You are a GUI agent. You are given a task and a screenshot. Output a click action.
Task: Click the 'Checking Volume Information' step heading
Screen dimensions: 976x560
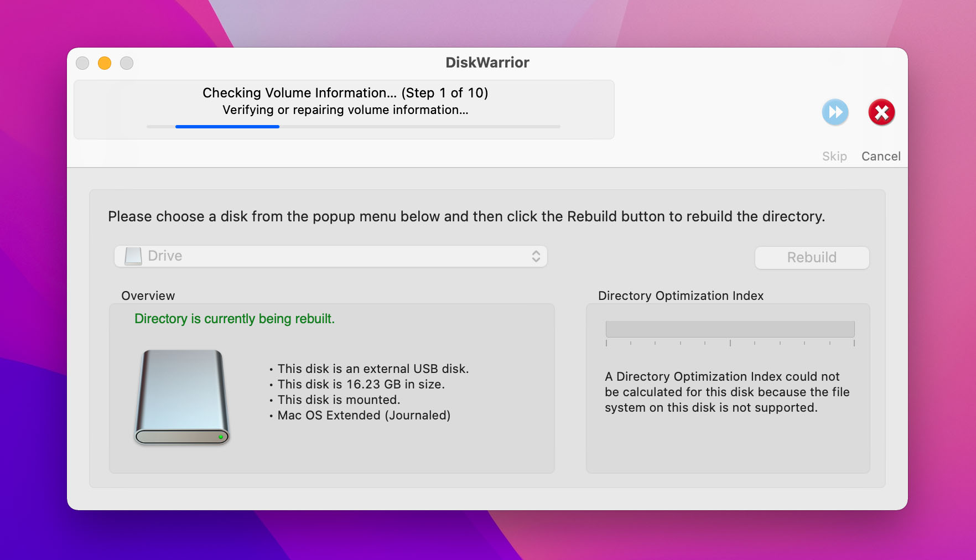click(345, 92)
